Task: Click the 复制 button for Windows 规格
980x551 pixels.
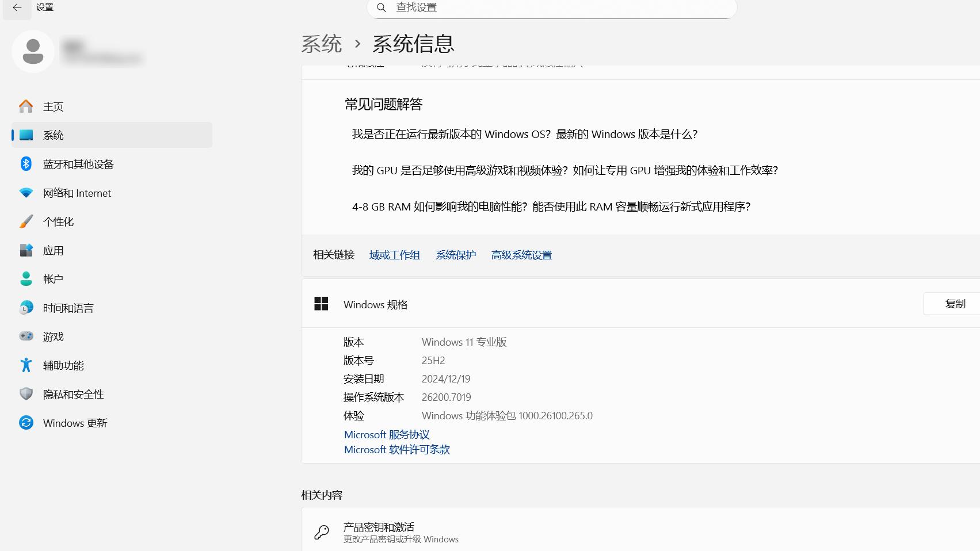Action: click(954, 304)
